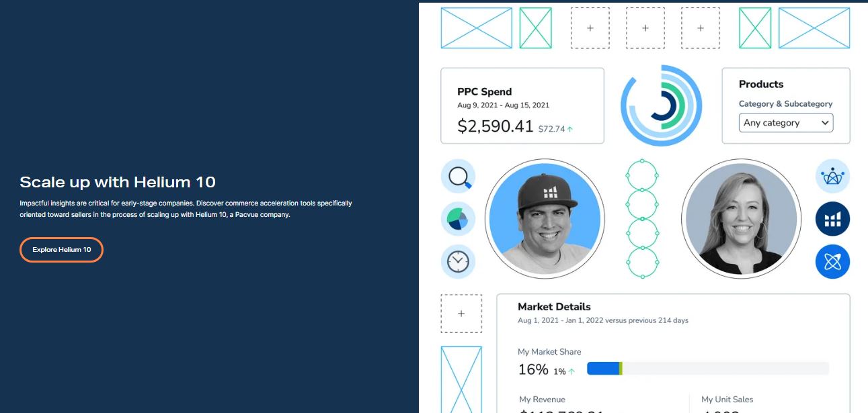Select the magnifying glass search icon
The image size is (868, 413).
point(458,176)
